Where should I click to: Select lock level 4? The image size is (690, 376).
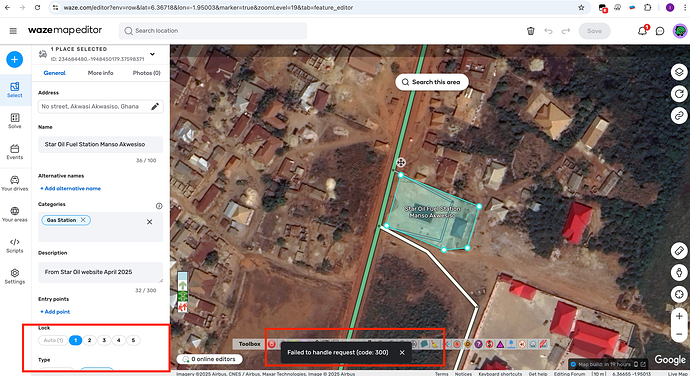[118, 340]
